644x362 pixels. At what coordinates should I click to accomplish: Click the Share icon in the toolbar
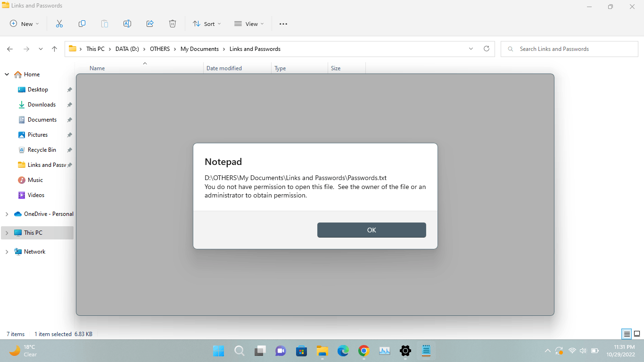point(150,24)
